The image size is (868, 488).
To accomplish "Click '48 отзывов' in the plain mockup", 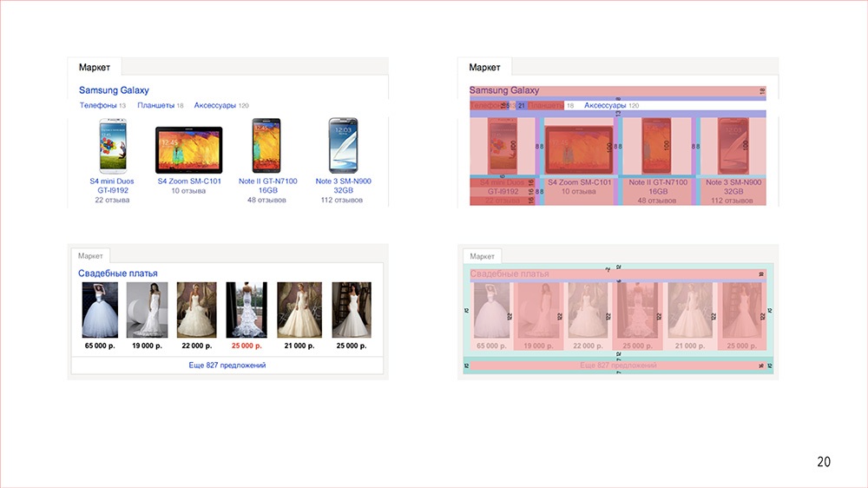I will pyautogui.click(x=266, y=200).
